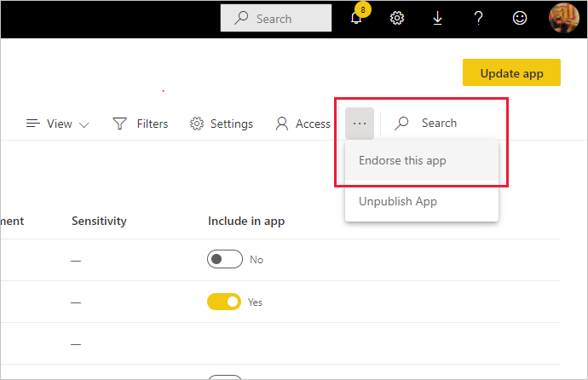Click the workspace Search field
The image size is (588, 380).
tap(439, 124)
